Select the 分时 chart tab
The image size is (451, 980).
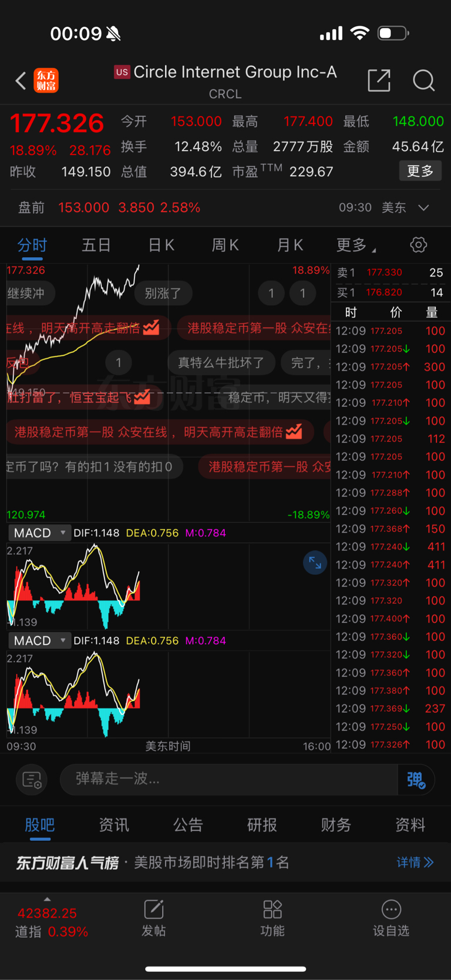(x=32, y=245)
